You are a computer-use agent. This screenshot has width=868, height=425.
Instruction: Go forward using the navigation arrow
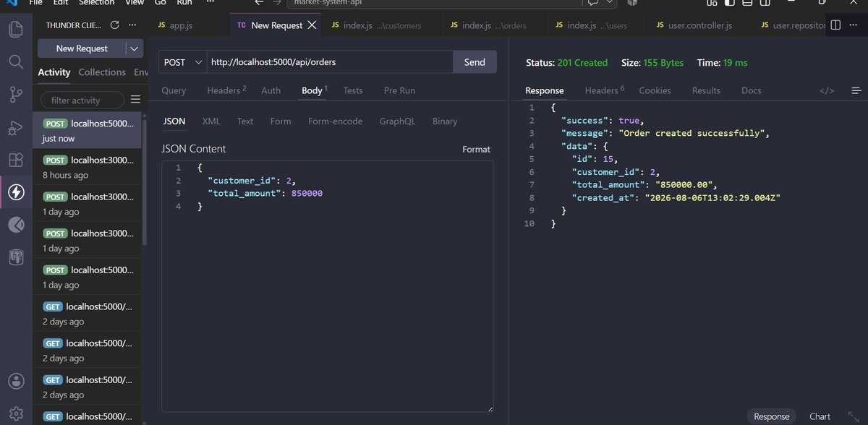click(276, 2)
